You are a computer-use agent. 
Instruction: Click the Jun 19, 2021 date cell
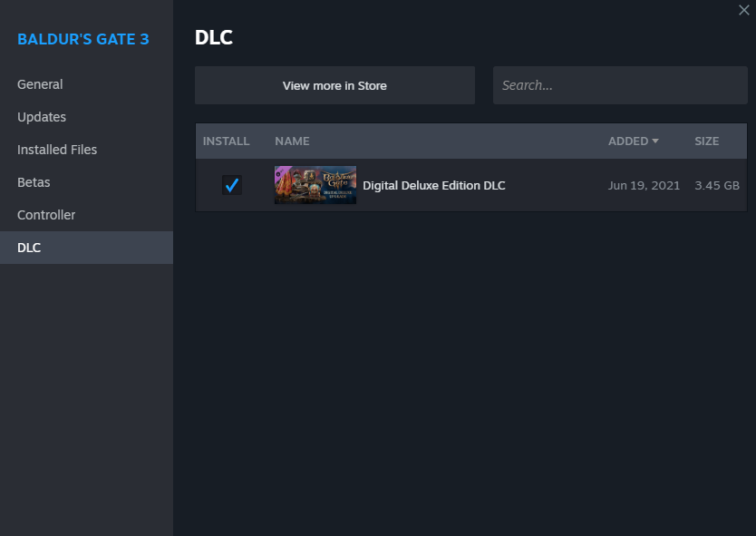pyautogui.click(x=644, y=186)
